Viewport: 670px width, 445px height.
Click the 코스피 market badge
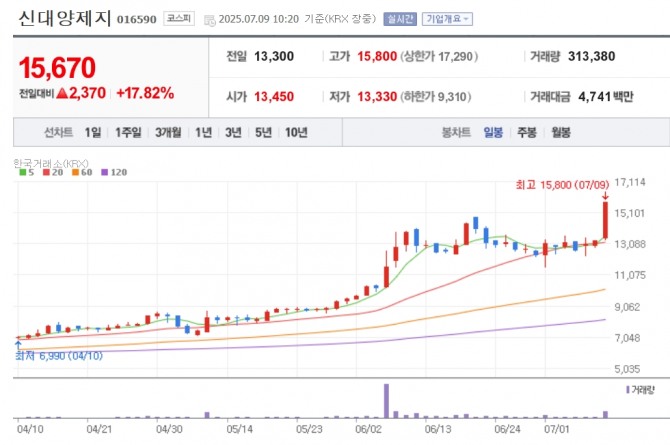click(x=178, y=18)
